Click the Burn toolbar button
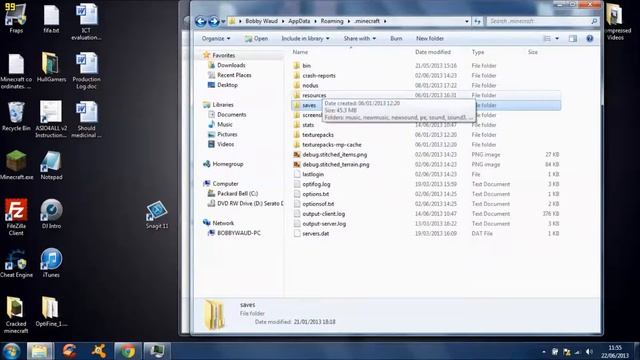Viewport: 640px width, 360px height. tap(396, 38)
